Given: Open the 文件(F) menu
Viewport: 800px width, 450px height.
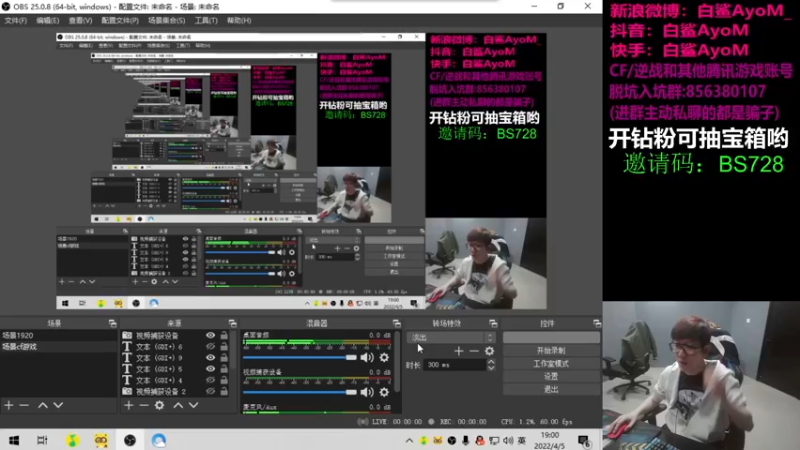Looking at the screenshot, I should [16, 20].
